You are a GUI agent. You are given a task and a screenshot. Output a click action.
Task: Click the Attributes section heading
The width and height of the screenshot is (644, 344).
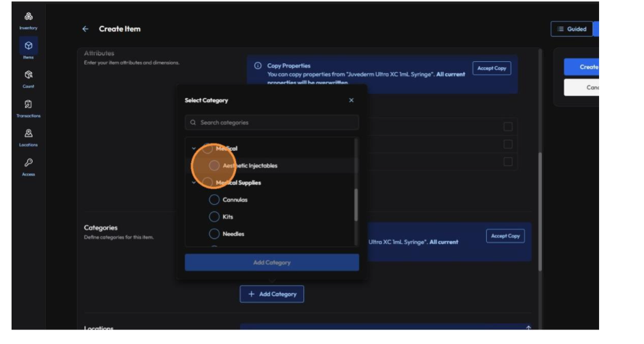pos(99,53)
